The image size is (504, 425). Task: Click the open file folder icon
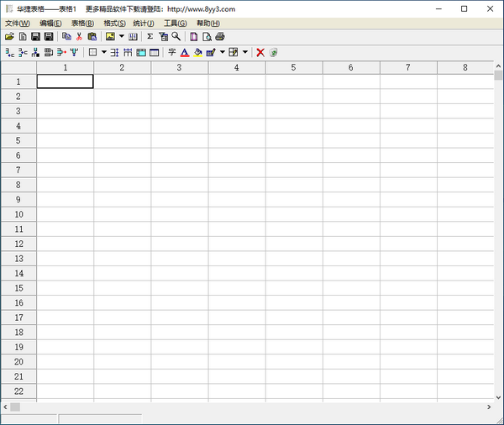tap(9, 37)
